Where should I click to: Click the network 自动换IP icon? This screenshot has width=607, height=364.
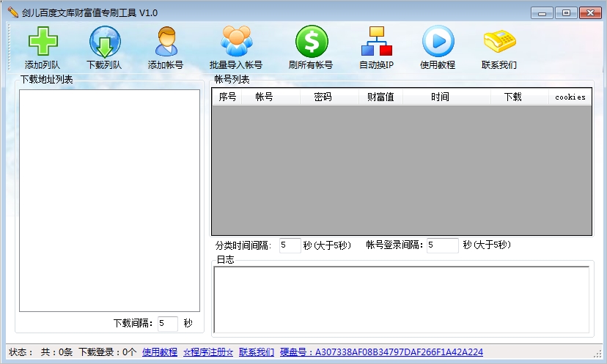coord(377,41)
